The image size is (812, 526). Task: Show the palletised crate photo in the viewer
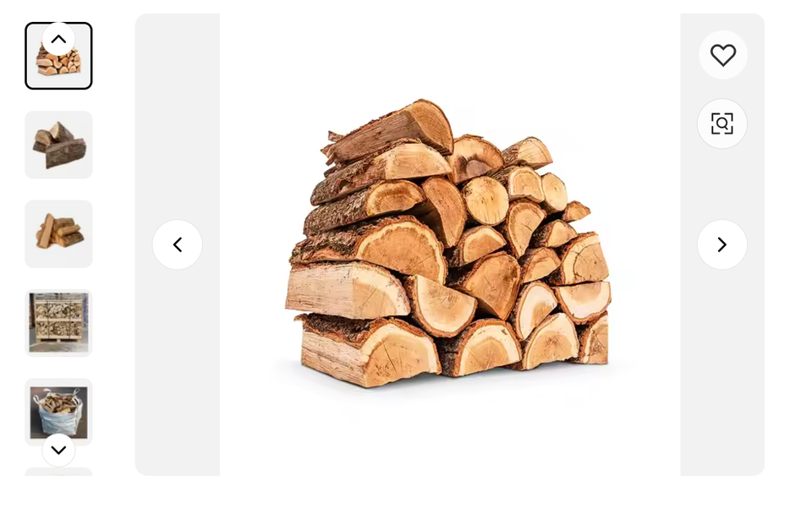pos(58,323)
